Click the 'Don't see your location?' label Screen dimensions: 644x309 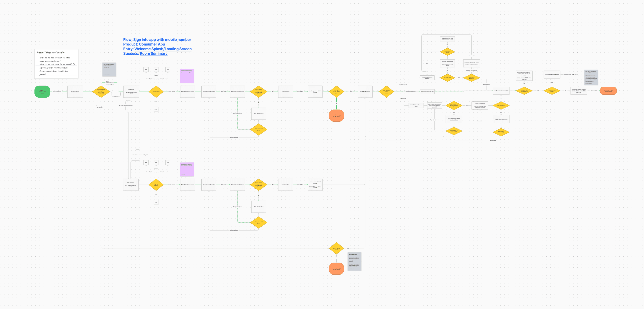[471, 71]
